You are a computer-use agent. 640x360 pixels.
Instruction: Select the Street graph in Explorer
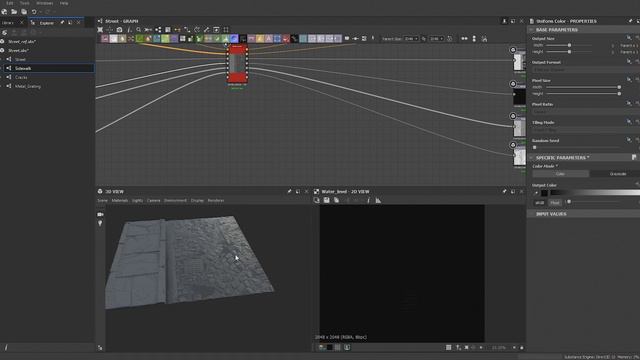point(20,60)
